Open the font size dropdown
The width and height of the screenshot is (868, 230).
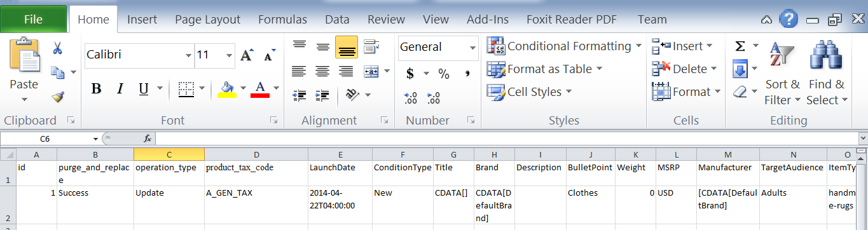[x=229, y=55]
